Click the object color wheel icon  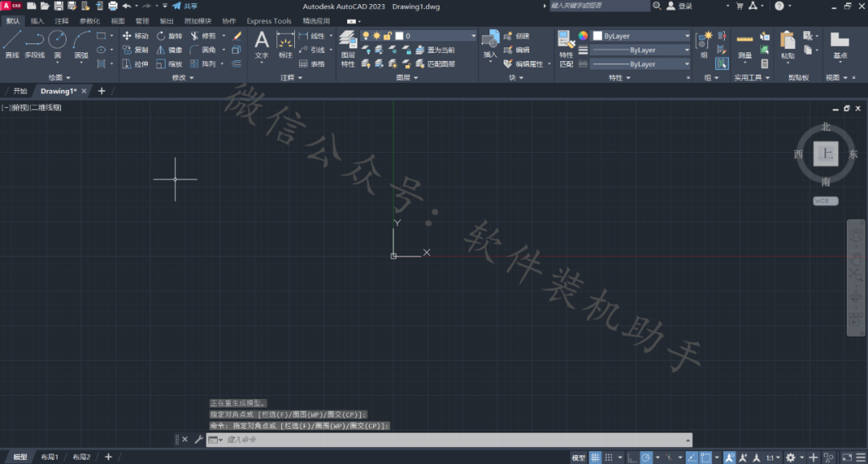click(583, 35)
